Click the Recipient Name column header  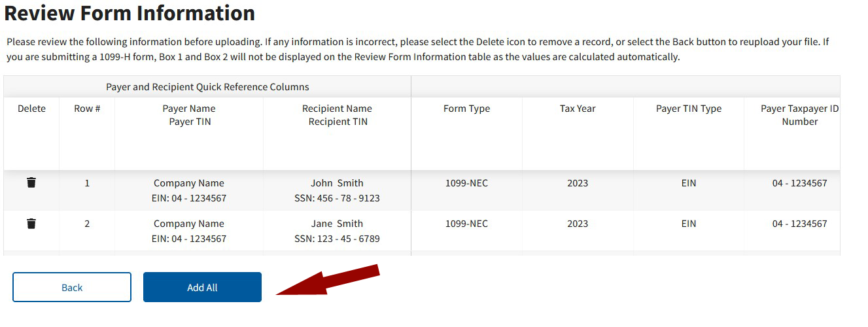pyautogui.click(x=338, y=109)
